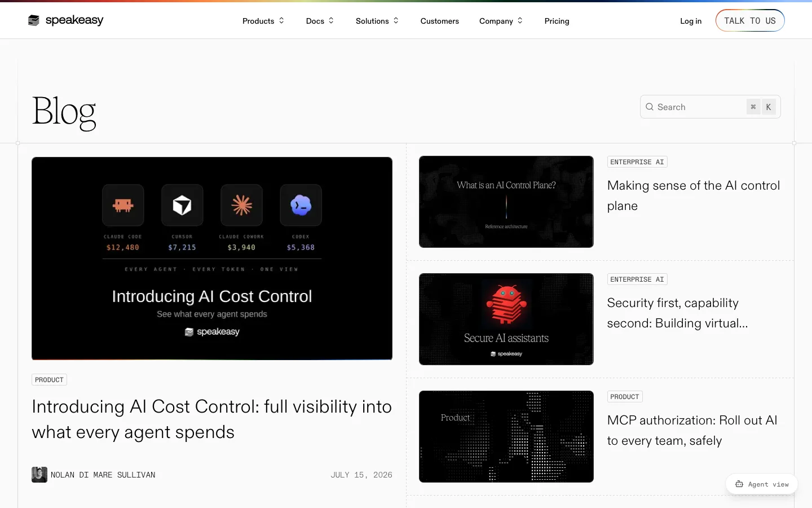Click the Agent view robot icon
812x508 pixels.
pos(739,484)
